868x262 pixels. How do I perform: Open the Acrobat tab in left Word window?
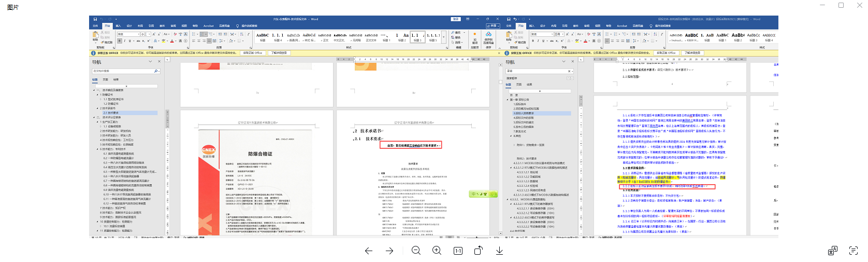pos(208,25)
